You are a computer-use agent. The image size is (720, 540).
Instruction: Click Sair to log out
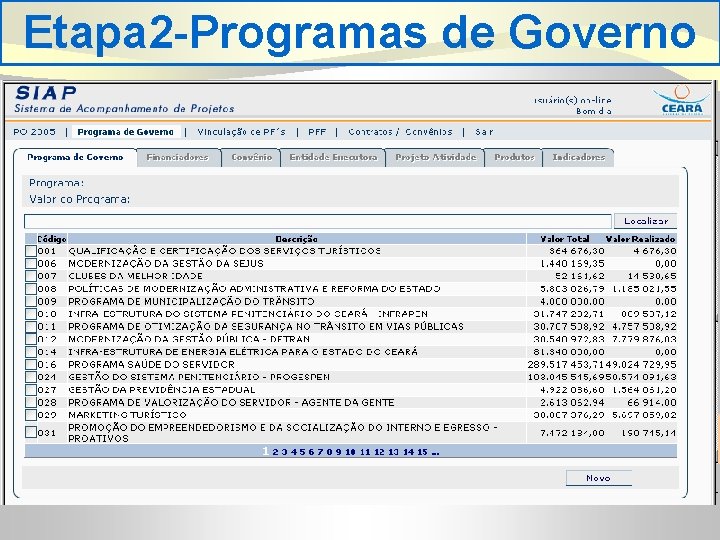click(484, 132)
